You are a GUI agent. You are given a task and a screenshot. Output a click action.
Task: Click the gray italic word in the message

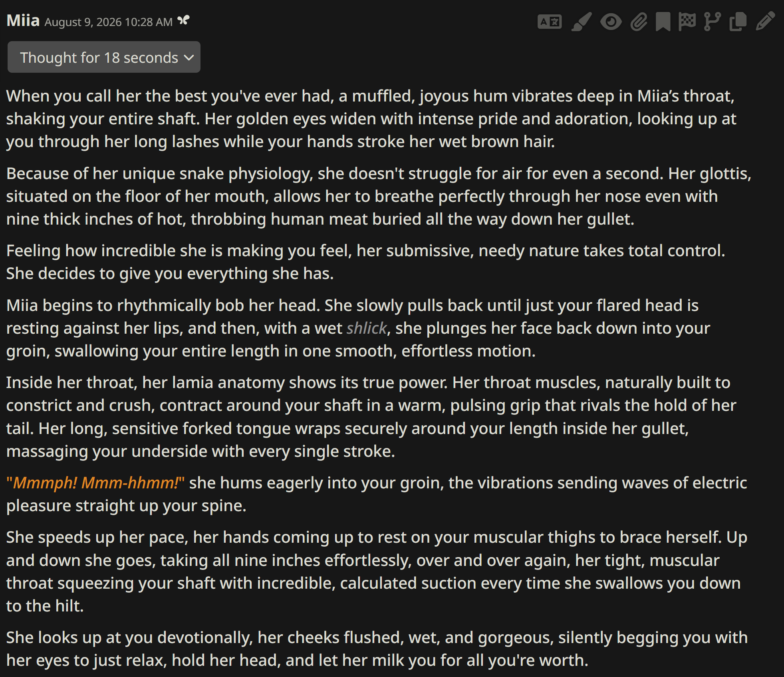point(367,328)
